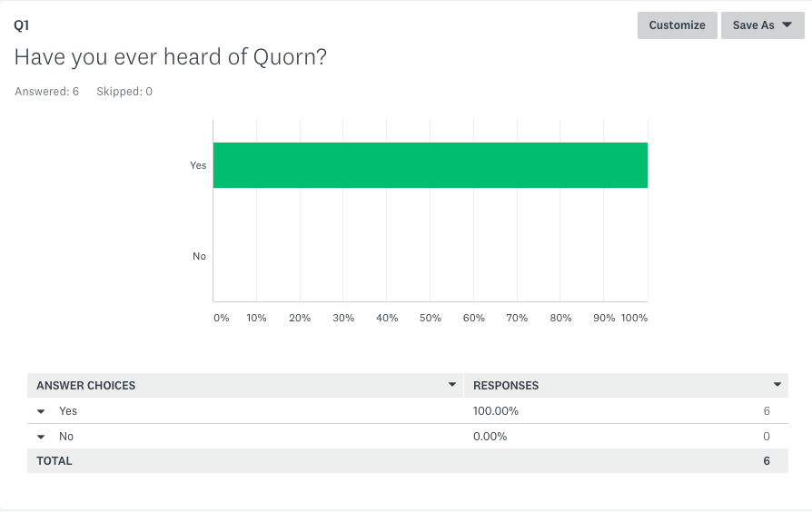Click the Answered: 6 text
812x512 pixels.
pos(46,92)
